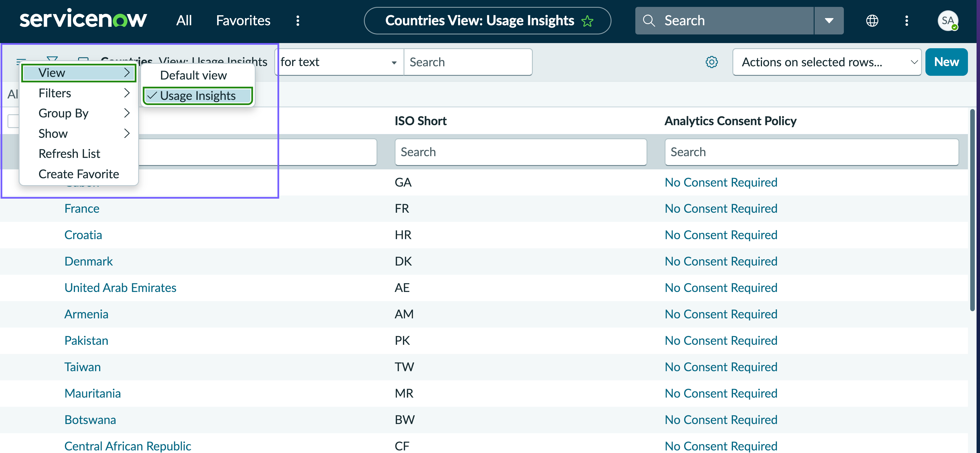Viewport: 980px width, 453px height.
Task: Click the Analytics Consent Policy column search box
Action: click(811, 152)
